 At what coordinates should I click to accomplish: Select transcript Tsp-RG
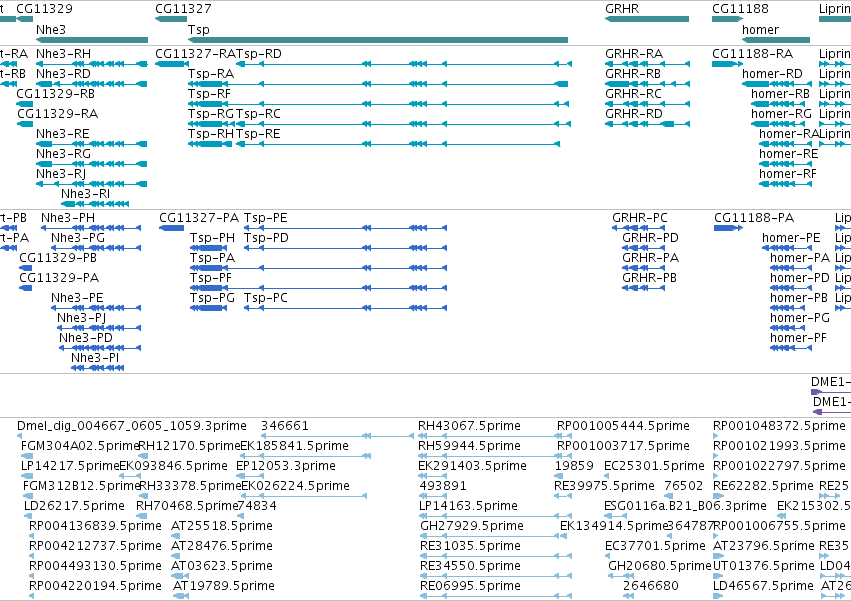click(x=210, y=124)
